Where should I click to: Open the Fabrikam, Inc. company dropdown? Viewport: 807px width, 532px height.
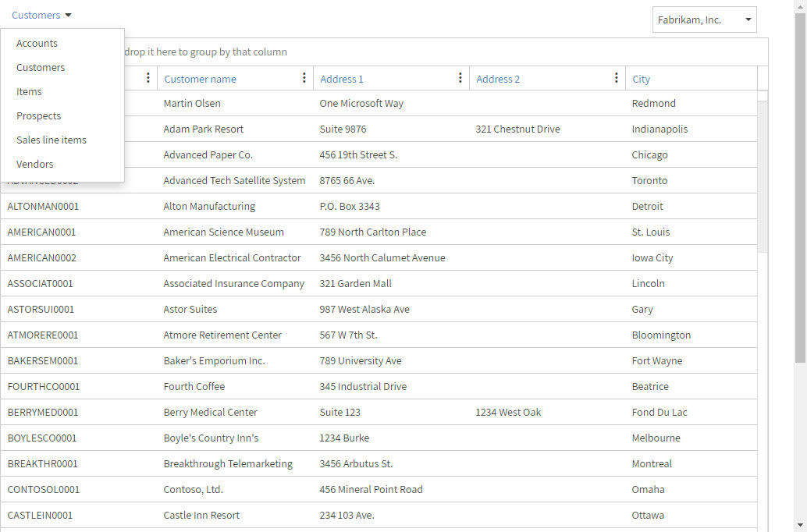[704, 20]
